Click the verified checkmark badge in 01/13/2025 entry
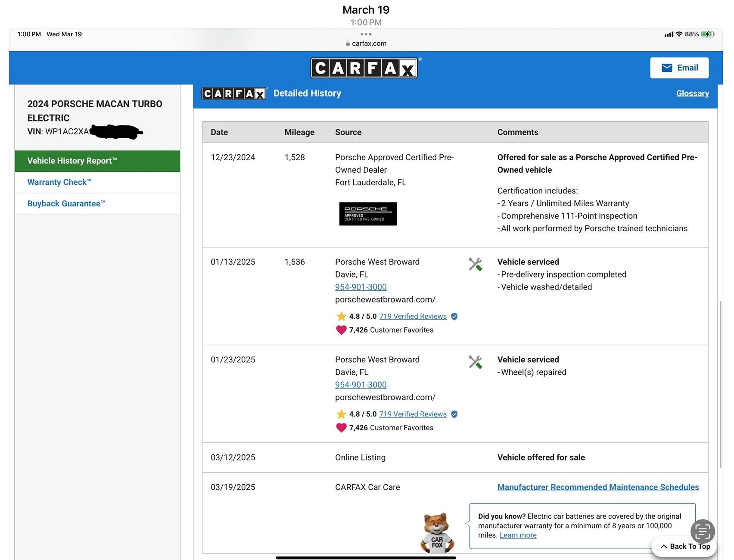The width and height of the screenshot is (734, 560). [x=454, y=317]
